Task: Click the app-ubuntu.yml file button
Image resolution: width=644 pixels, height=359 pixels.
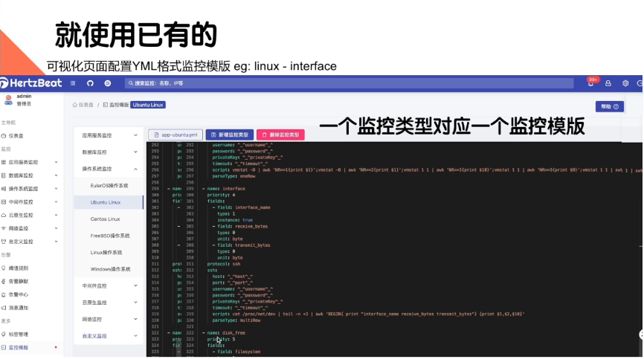Action: [x=176, y=135]
